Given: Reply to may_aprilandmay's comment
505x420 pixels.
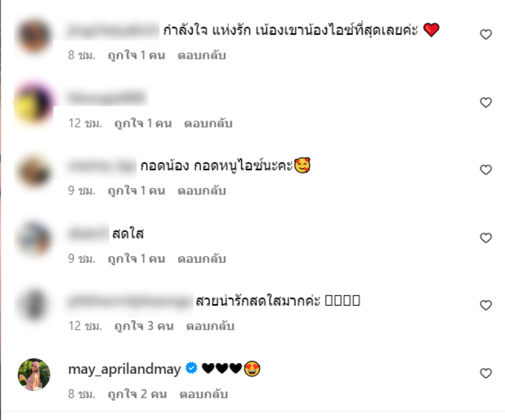Looking at the screenshot, I should (x=203, y=394).
